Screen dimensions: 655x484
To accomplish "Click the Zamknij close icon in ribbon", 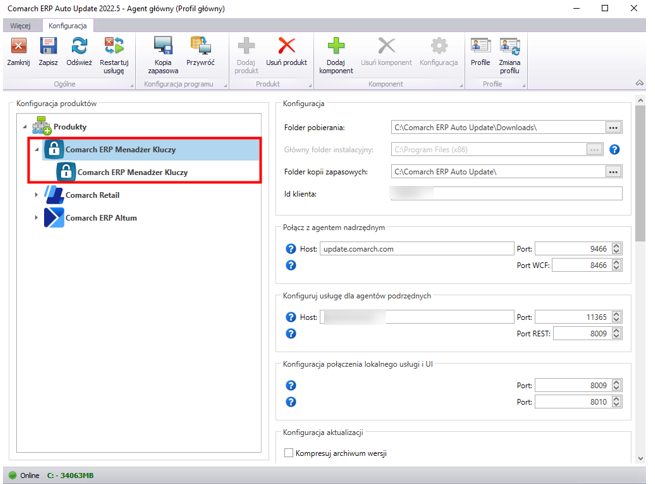I will pos(18,46).
